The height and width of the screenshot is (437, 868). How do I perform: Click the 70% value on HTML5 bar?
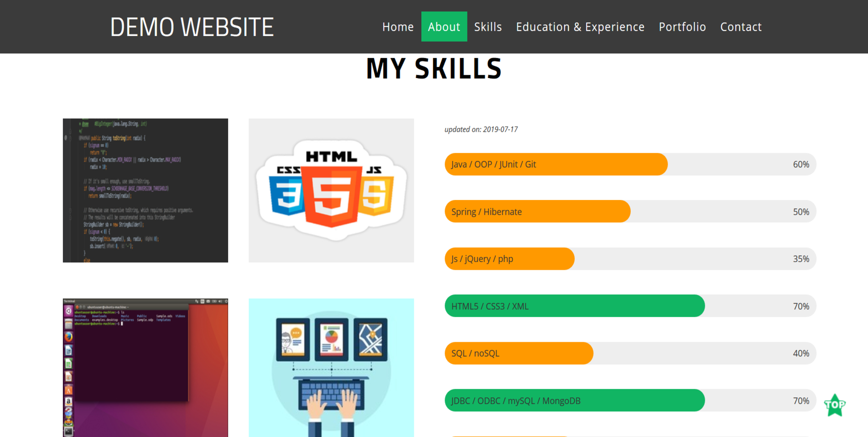pos(801,306)
